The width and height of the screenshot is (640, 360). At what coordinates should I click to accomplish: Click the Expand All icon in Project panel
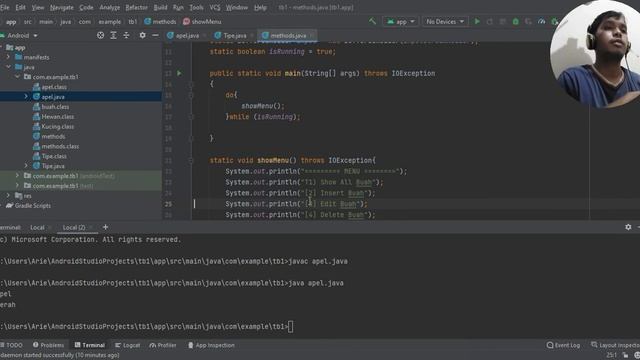113,36
